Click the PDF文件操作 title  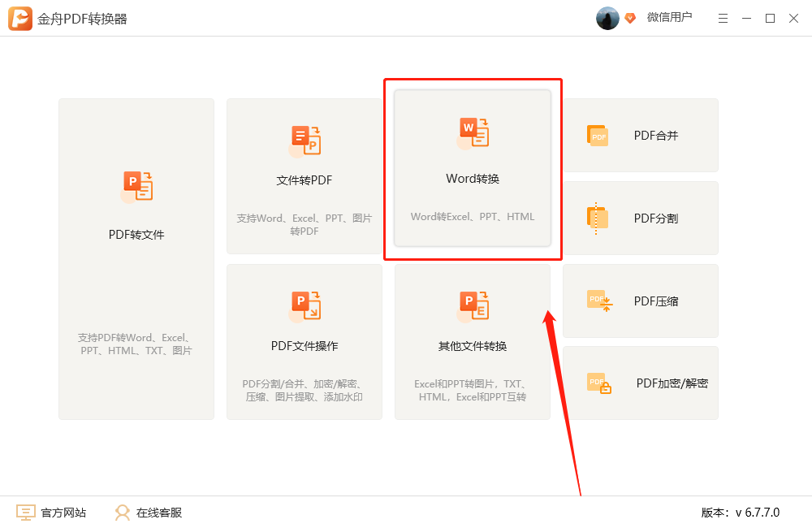304,346
